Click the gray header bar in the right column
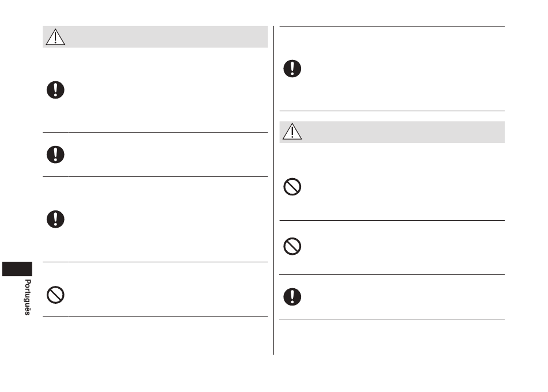 click(392, 132)
